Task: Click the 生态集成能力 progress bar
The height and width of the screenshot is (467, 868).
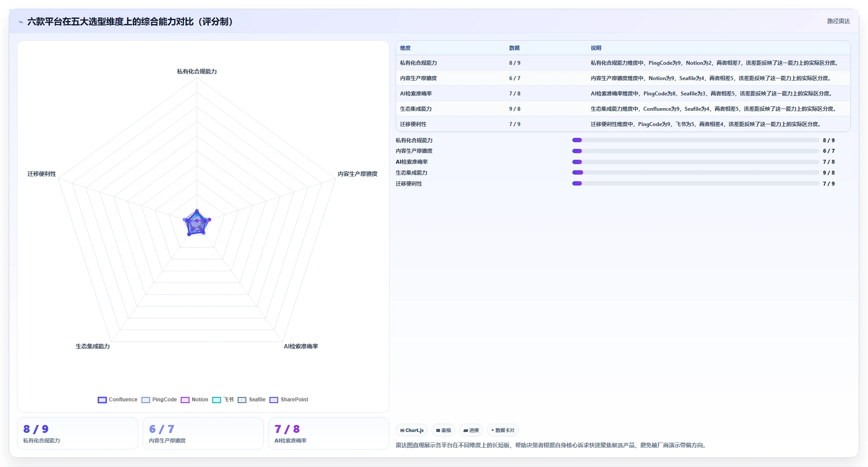Action: (x=696, y=172)
